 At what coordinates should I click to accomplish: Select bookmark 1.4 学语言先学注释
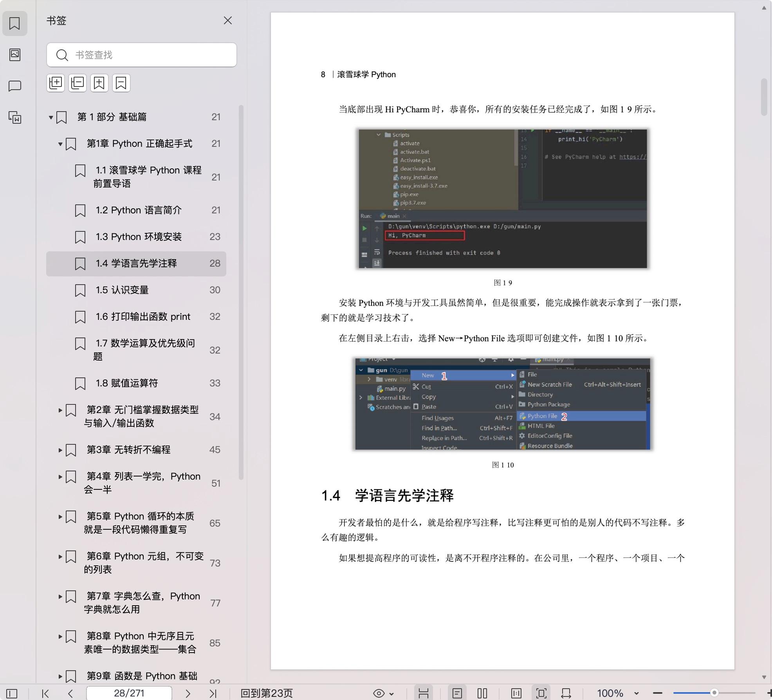click(x=136, y=263)
